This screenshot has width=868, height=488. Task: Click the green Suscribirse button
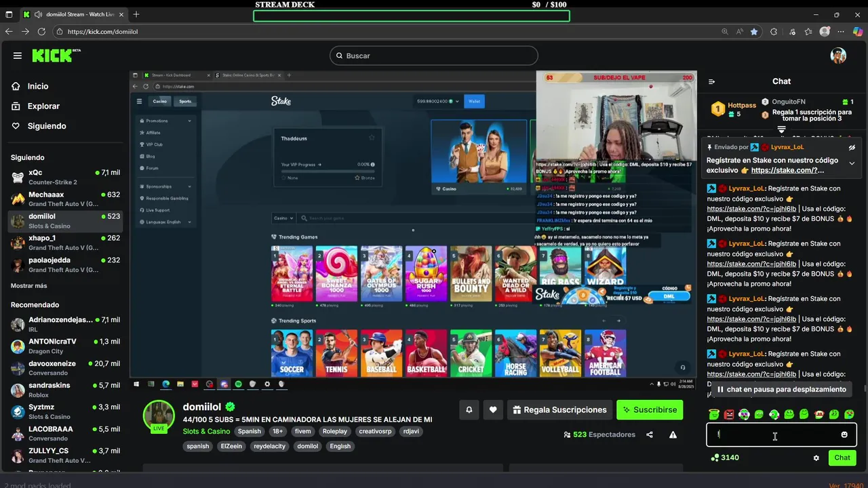coord(650,410)
